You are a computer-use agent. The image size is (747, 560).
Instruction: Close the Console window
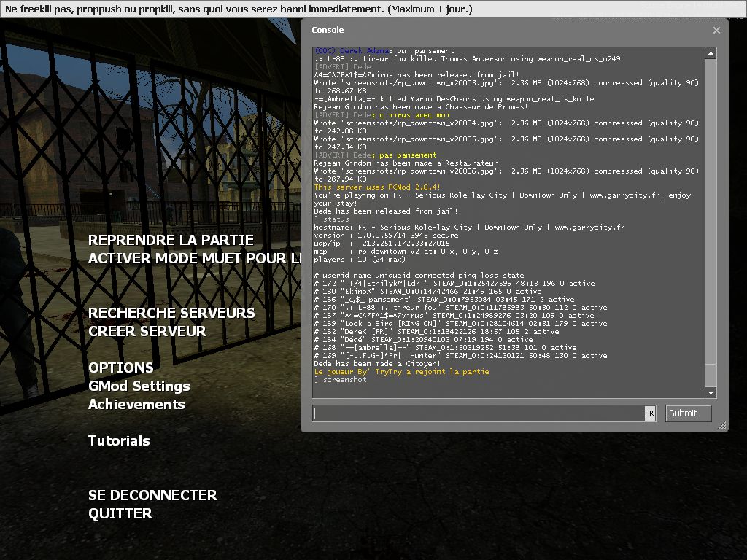point(716,30)
